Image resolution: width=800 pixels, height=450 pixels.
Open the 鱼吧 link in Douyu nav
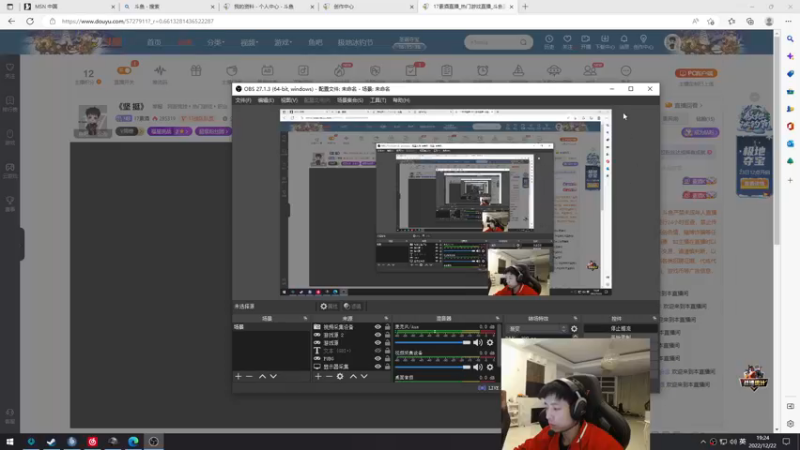[x=315, y=42]
